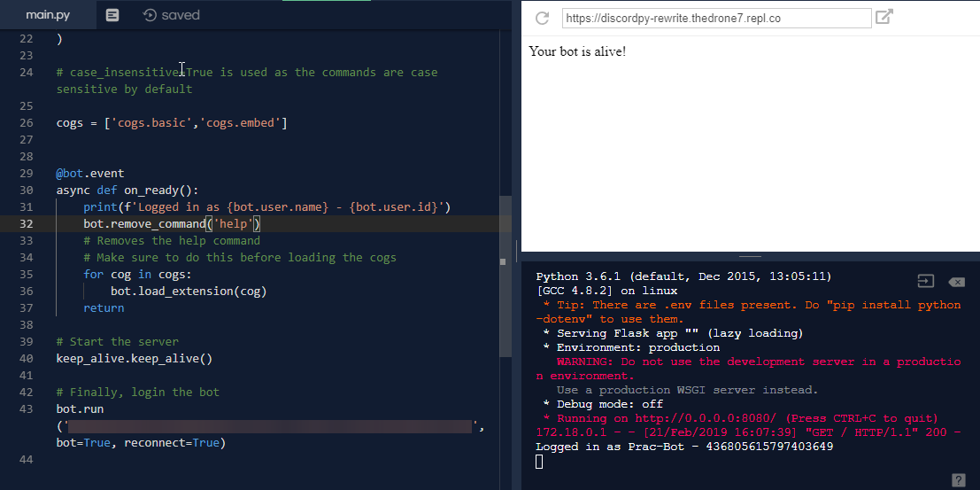980x490 pixels.
Task: Click the file notes icon beside main.py
Action: click(112, 15)
